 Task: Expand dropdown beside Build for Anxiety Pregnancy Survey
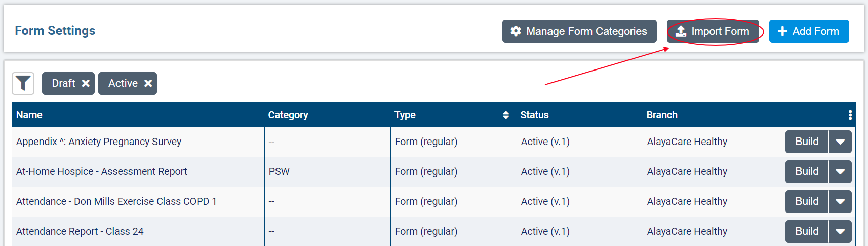[x=840, y=142]
